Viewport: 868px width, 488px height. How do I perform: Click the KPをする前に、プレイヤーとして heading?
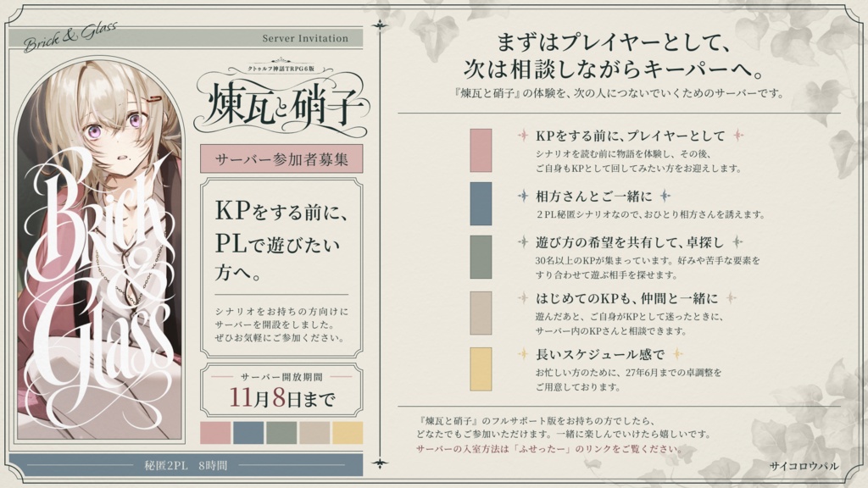[630, 136]
